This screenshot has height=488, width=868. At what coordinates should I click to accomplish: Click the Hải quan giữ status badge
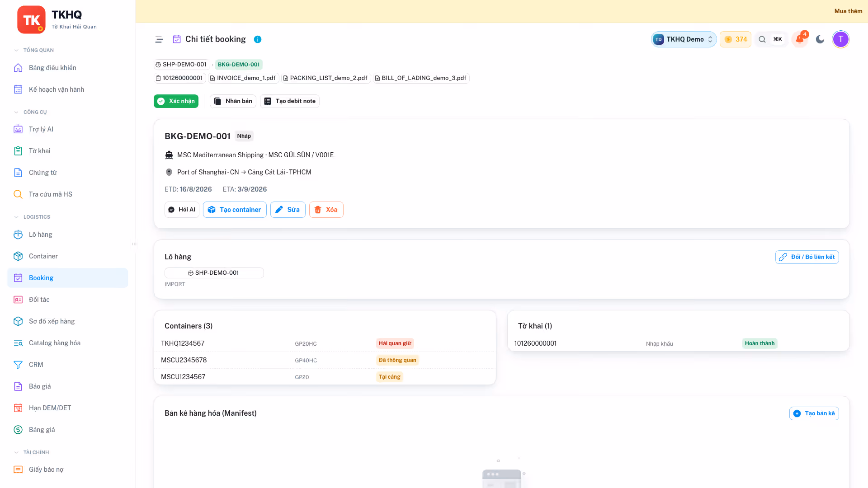pyautogui.click(x=395, y=343)
